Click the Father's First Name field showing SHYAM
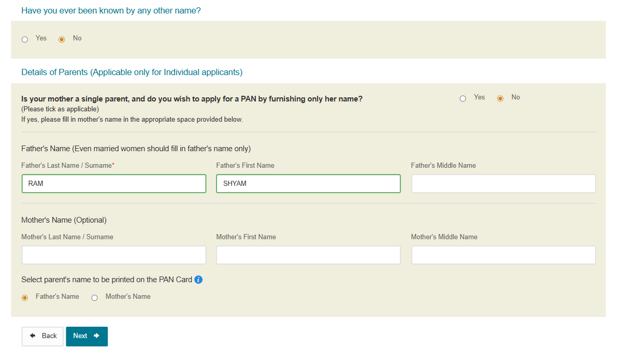617x364 pixels. click(x=308, y=183)
